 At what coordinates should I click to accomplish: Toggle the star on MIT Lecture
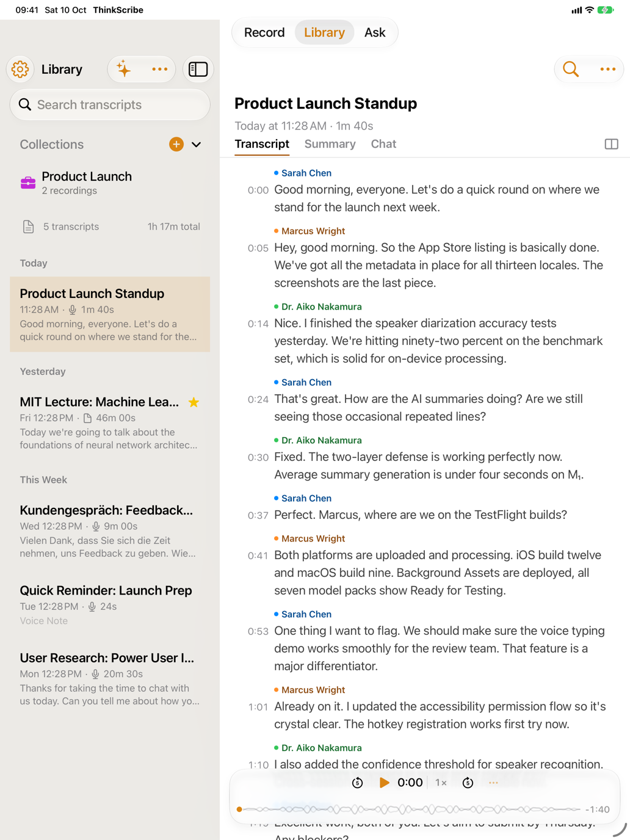click(x=194, y=402)
